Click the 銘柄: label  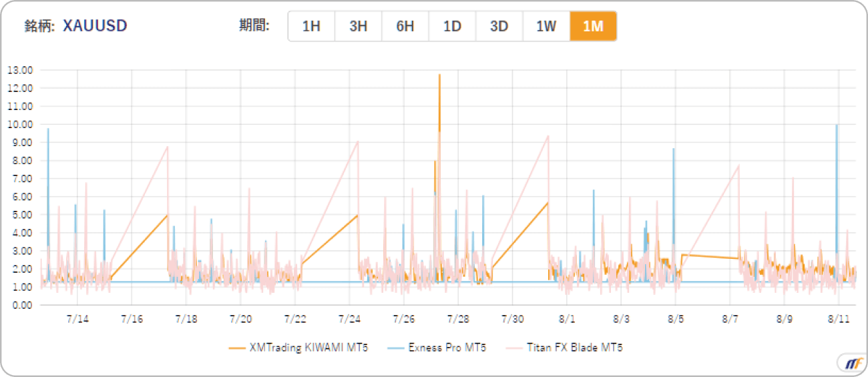[39, 26]
